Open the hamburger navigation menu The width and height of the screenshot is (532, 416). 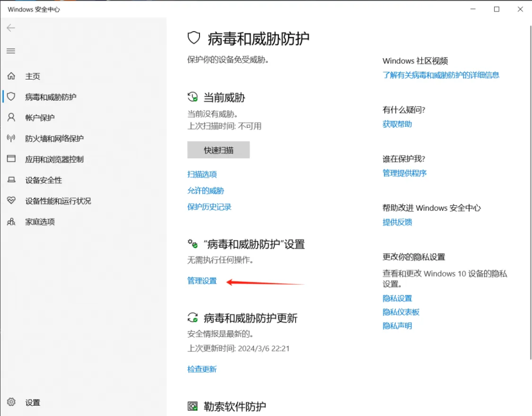(11, 51)
